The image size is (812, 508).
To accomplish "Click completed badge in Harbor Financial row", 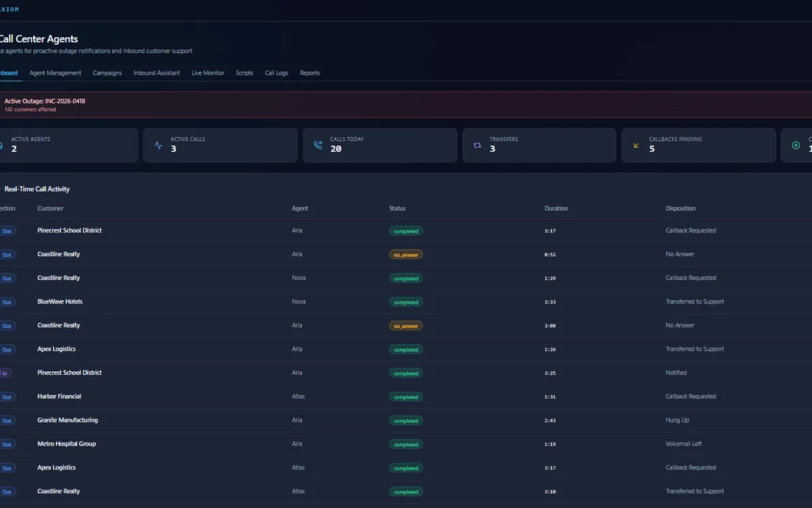I will (406, 397).
